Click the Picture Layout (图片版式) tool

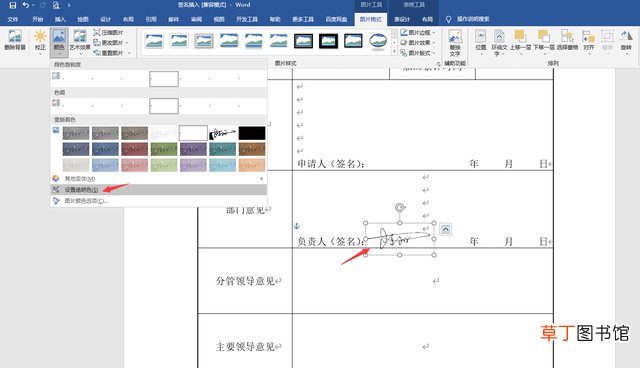[415, 53]
